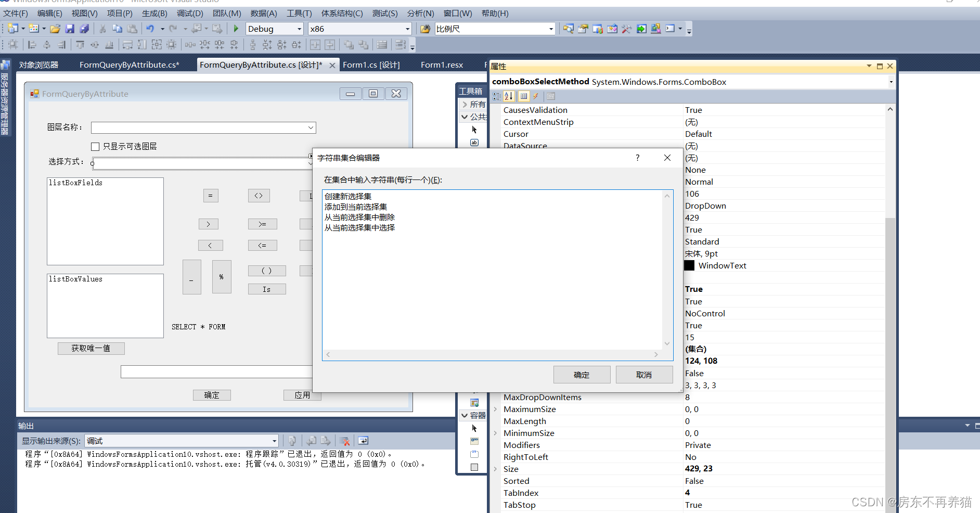Toggle word wrap in the output panel

coord(363,441)
